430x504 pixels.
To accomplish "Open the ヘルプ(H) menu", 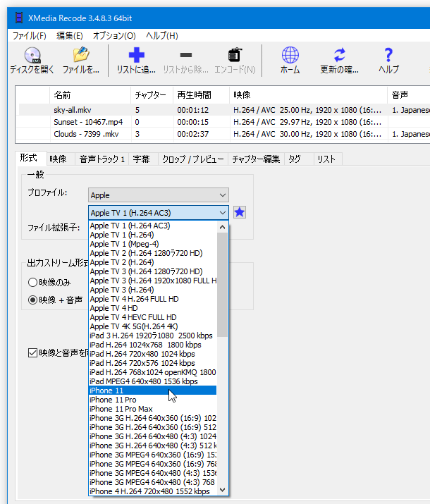I will click(162, 36).
